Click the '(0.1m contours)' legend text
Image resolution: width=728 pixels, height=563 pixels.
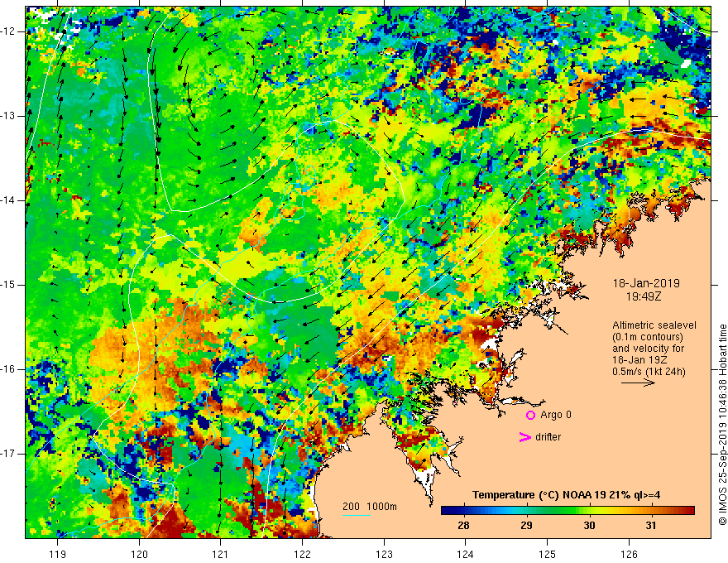[x=648, y=337]
